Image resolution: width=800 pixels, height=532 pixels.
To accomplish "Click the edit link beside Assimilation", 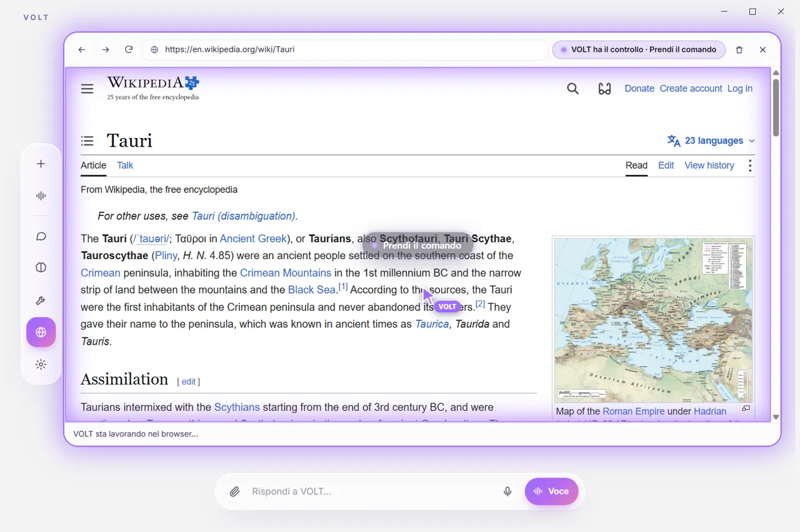I will (x=189, y=382).
